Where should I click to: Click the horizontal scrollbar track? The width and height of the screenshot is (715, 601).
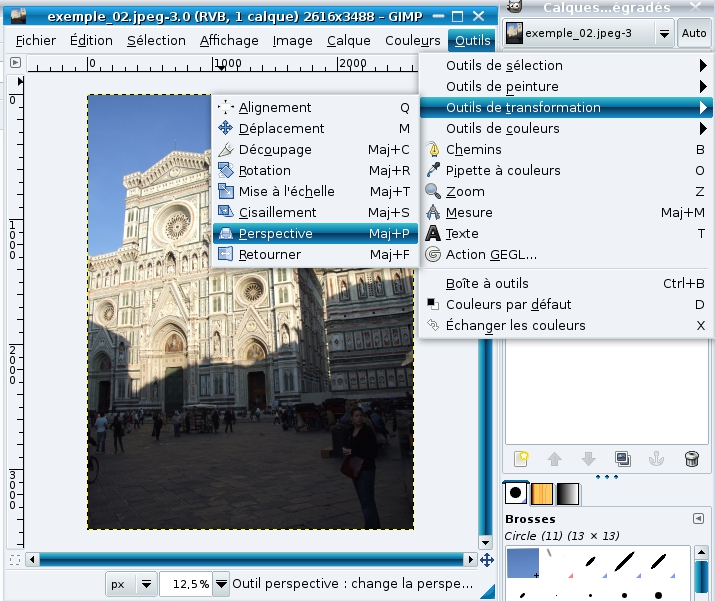tap(251, 559)
